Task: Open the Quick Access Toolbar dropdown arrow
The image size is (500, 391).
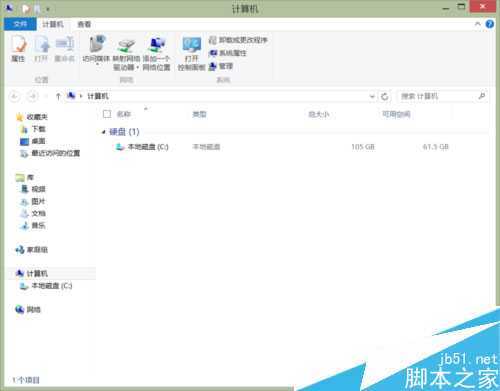Action: pyautogui.click(x=48, y=9)
